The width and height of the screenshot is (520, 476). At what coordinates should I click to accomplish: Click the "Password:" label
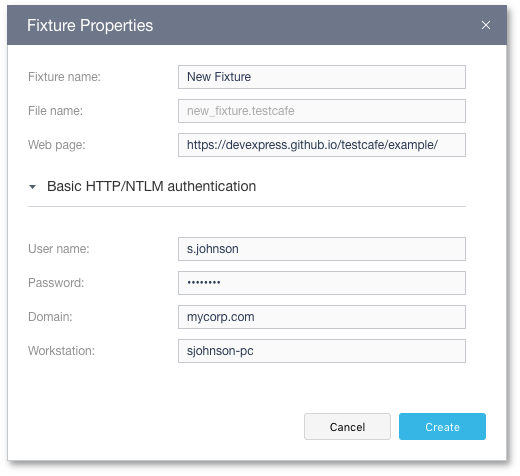[x=56, y=283]
